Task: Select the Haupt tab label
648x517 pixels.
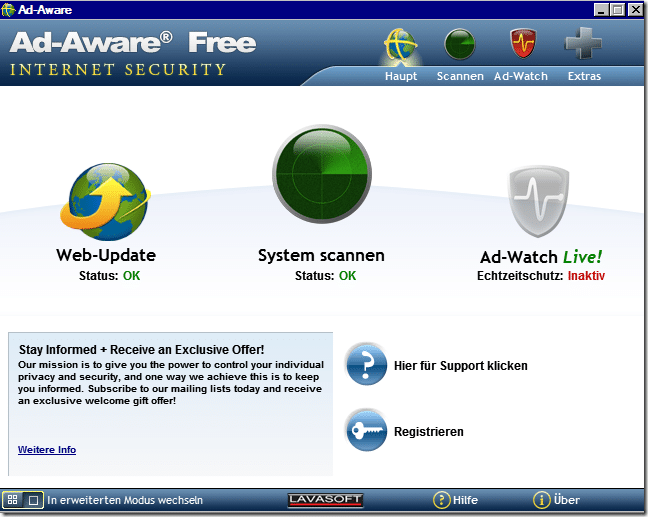Action: pos(401,76)
